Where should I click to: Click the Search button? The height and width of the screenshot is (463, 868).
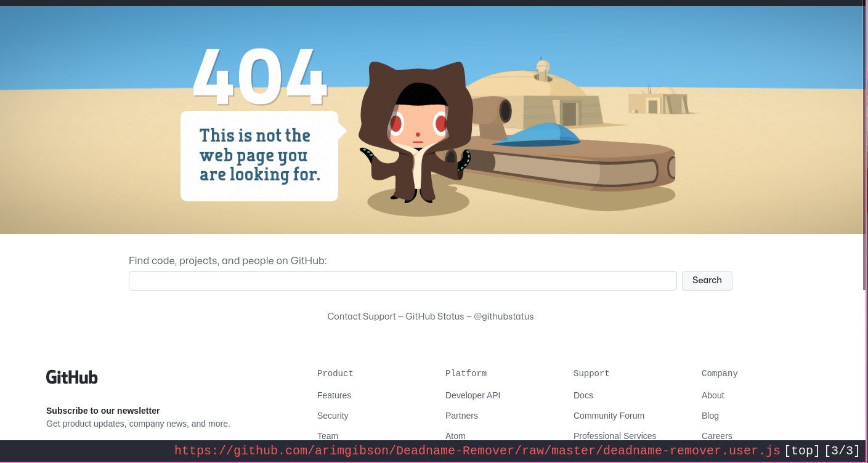(x=707, y=280)
